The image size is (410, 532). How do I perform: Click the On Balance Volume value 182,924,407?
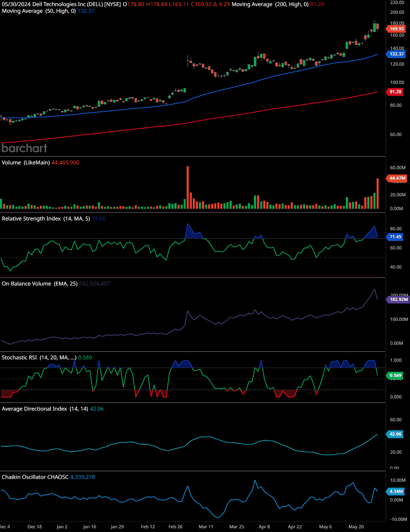pos(94,284)
